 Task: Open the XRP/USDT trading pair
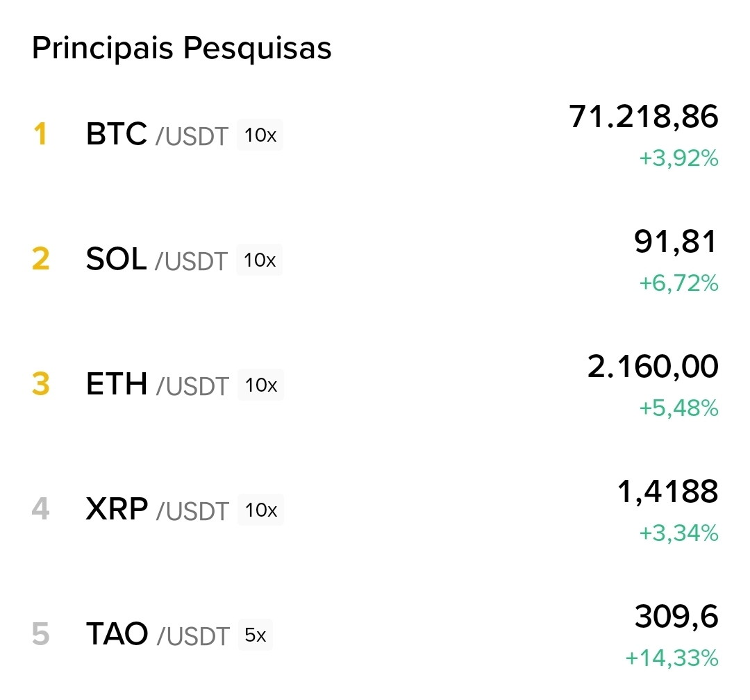[157, 510]
